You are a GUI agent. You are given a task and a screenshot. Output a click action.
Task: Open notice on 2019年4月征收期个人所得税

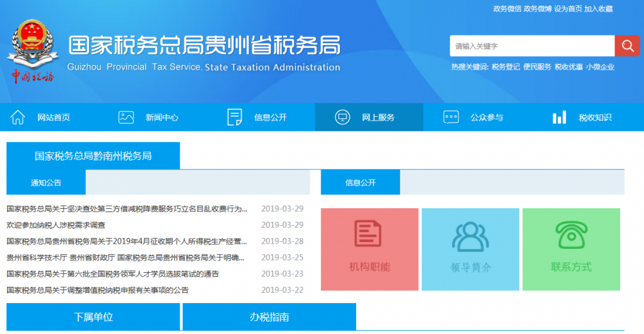127,241
